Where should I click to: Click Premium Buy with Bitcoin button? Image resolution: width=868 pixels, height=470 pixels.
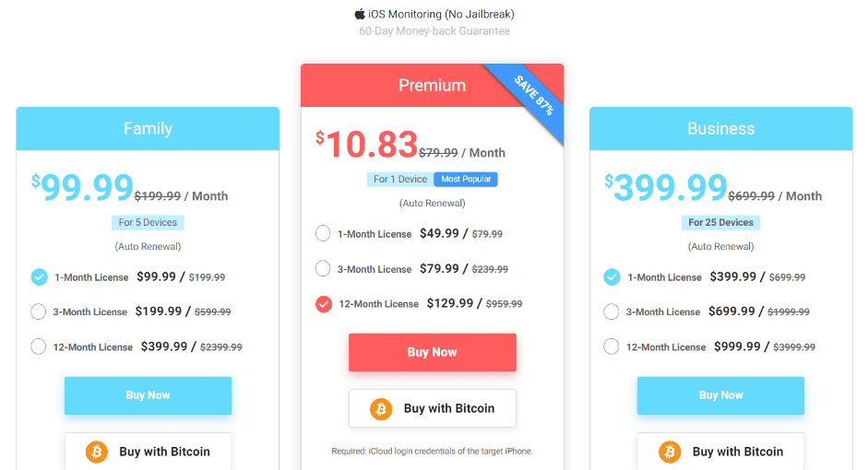[x=433, y=408]
